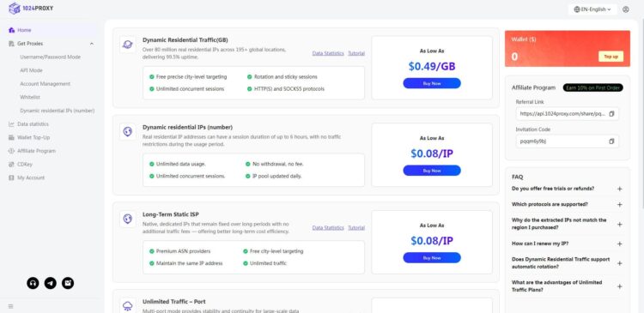Image resolution: width=644 pixels, height=313 pixels.
Task: Click the Get Proxies sidebar icon
Action: click(x=11, y=44)
